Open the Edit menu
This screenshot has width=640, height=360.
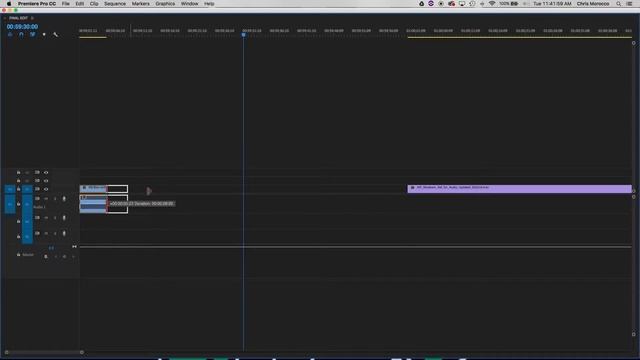point(80,4)
